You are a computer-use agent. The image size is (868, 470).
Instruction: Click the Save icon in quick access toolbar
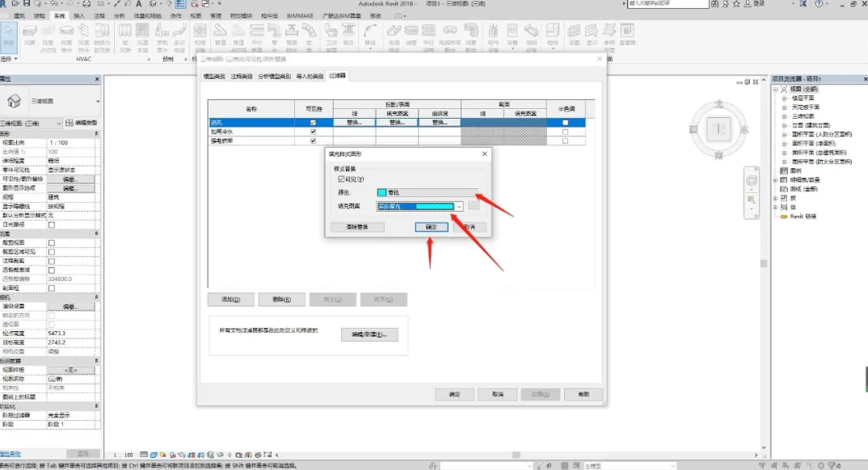click(x=26, y=4)
